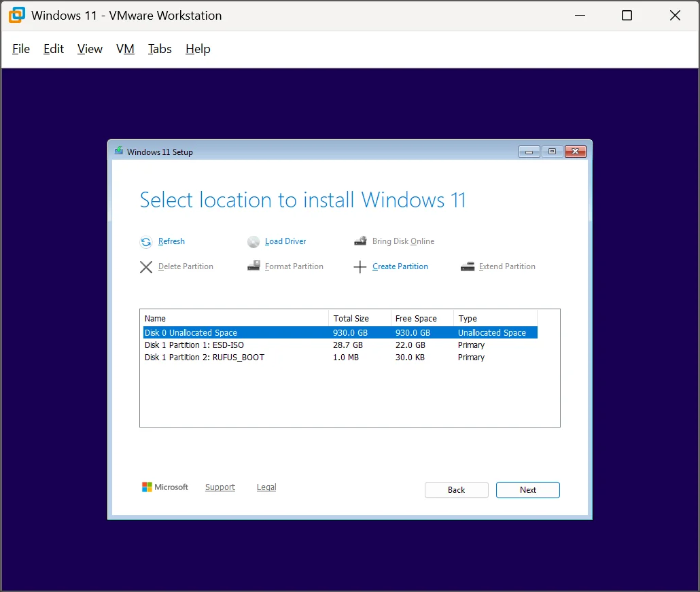This screenshot has width=700, height=592.
Task: Open the Tabs menu
Action: tap(160, 49)
